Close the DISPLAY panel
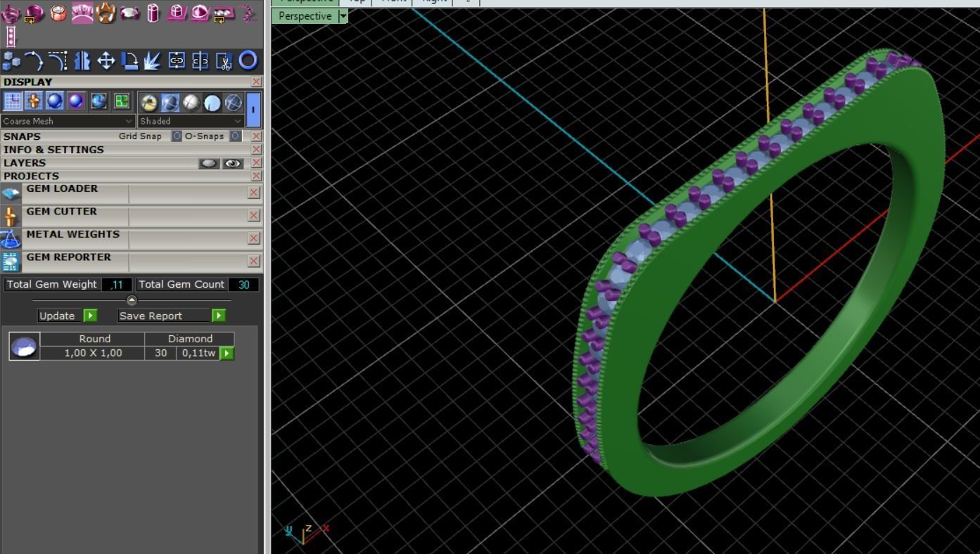980x554 pixels. click(x=256, y=82)
